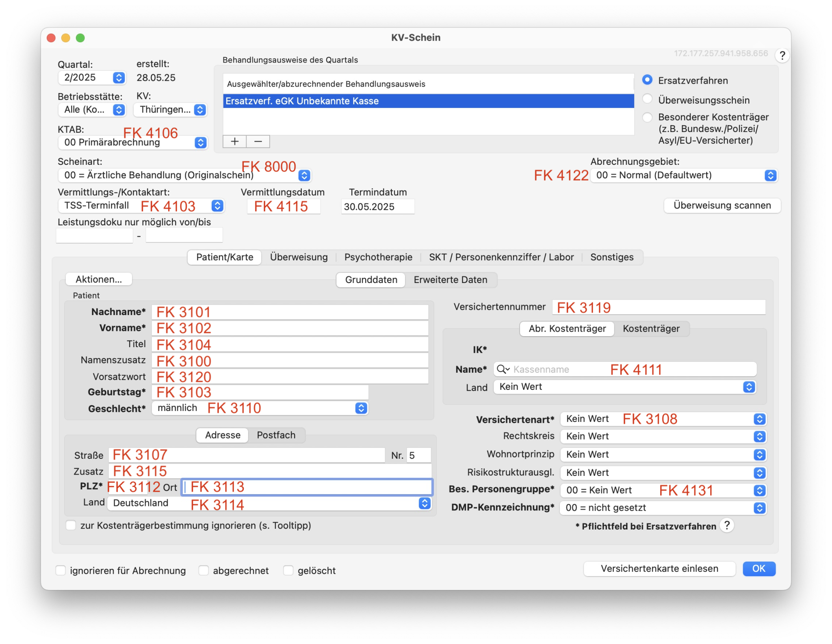Switch to the Adresse tab

click(223, 435)
